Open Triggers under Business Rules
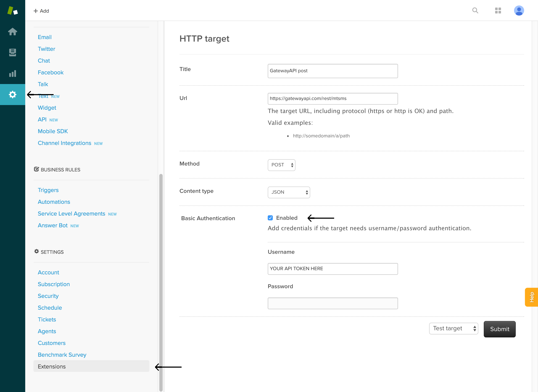This screenshot has height=392, width=538. pos(48,190)
